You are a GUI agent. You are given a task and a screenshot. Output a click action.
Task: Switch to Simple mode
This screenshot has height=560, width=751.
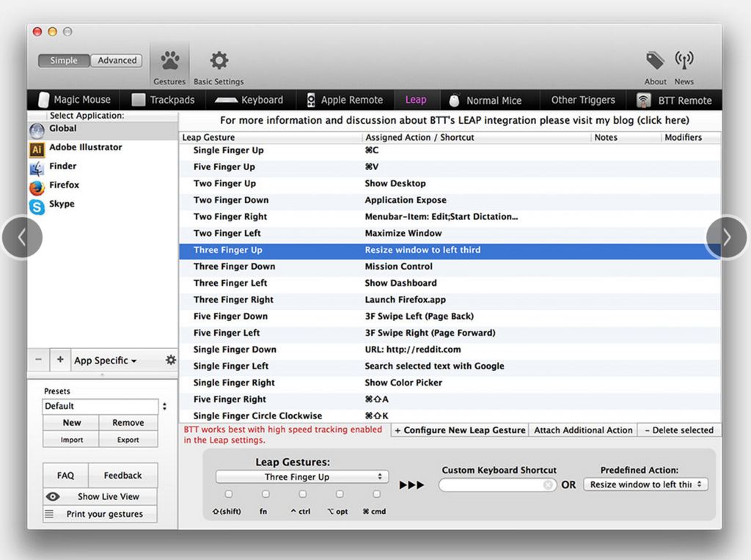64,60
